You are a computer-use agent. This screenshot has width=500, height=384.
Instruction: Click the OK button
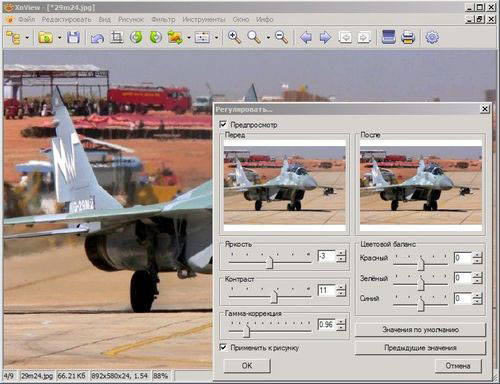point(247,366)
